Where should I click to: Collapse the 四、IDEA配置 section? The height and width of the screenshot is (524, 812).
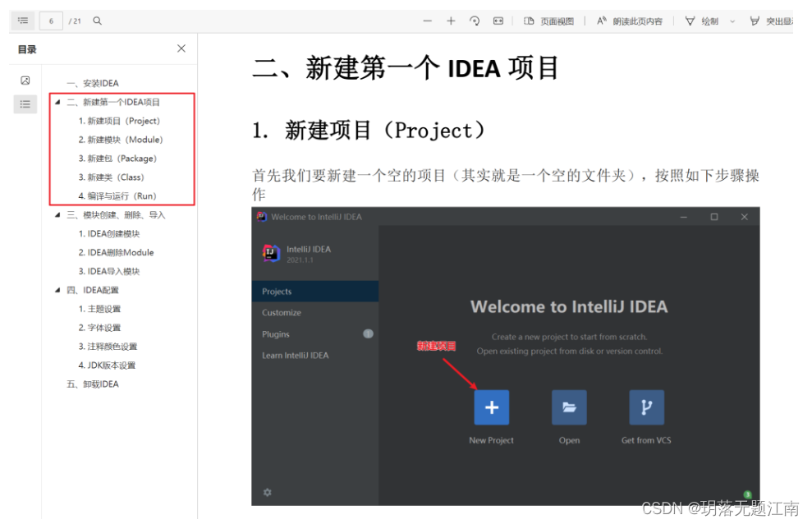point(58,290)
